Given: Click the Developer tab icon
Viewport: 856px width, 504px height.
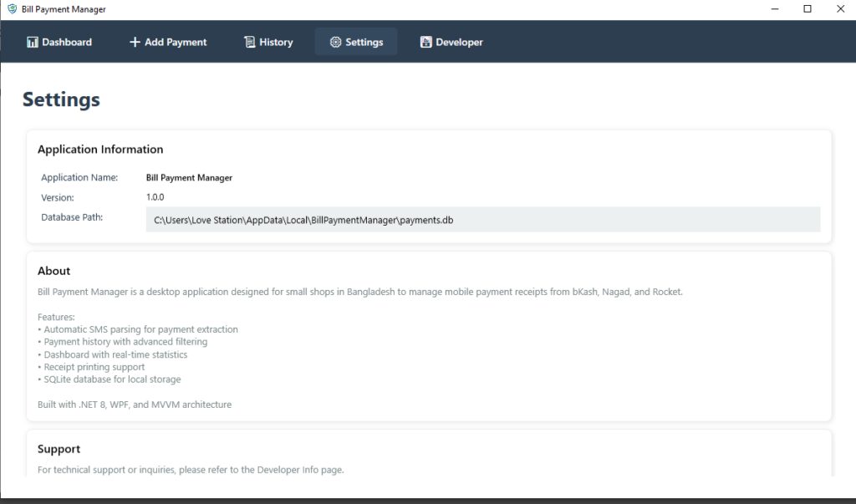Looking at the screenshot, I should 425,42.
